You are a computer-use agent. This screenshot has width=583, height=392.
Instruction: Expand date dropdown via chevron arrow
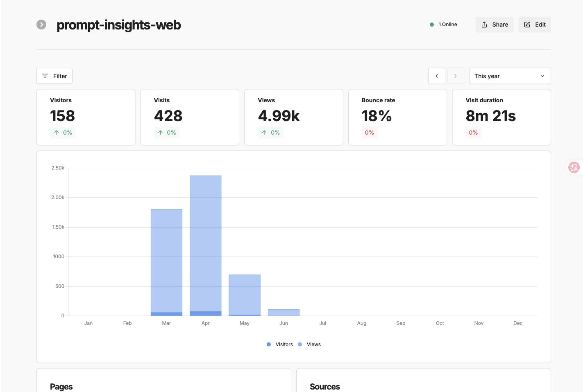542,76
